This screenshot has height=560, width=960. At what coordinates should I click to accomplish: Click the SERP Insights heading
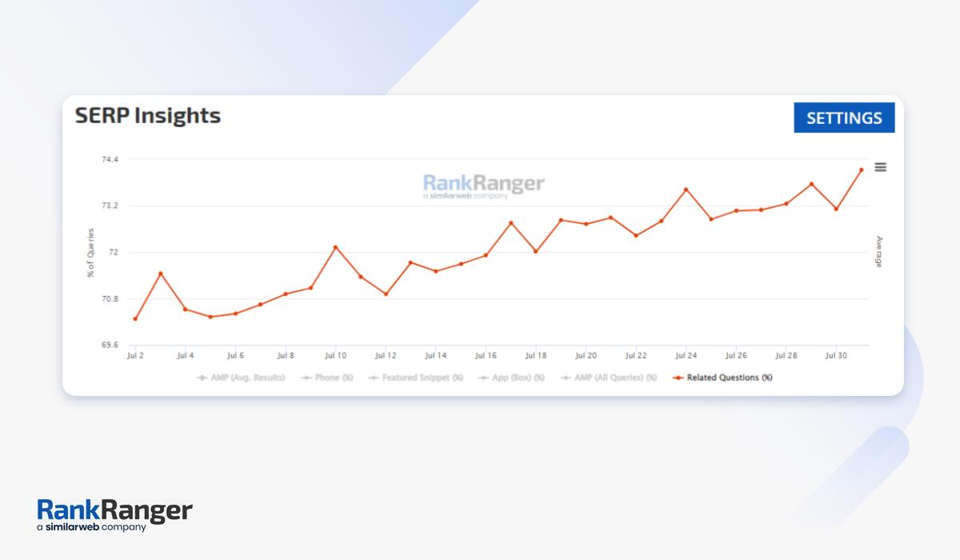148,116
